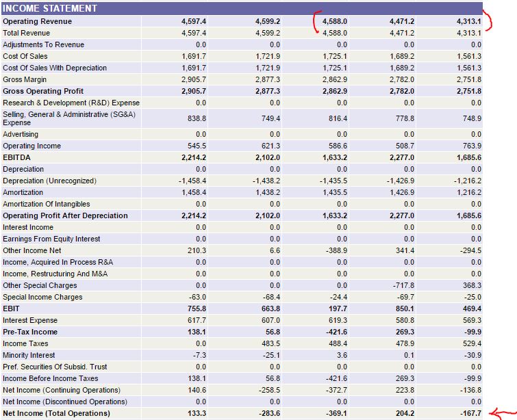Select Net Income Total value -167.7
Image resolution: width=517 pixels, height=420 pixels.
tap(470, 413)
